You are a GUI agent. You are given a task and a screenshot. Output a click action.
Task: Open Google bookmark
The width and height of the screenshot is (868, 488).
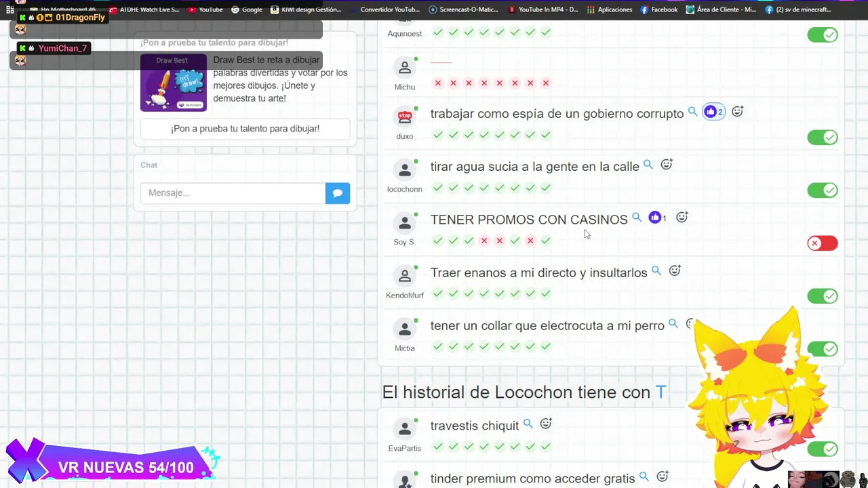pos(247,9)
